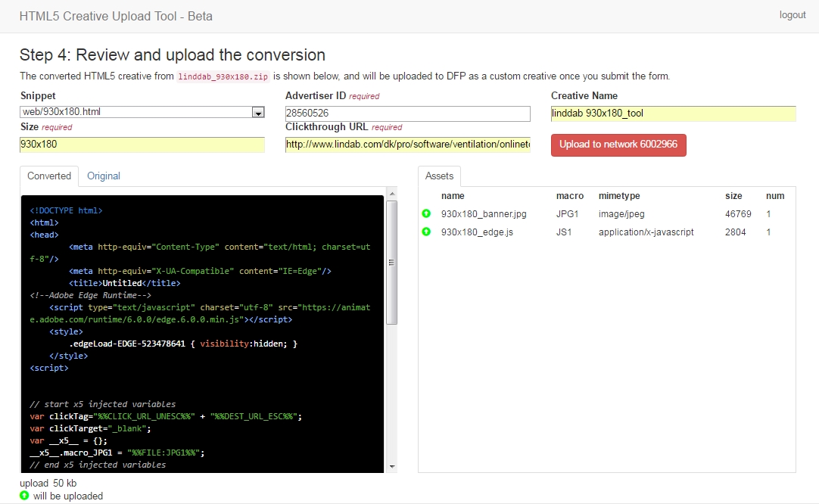Click the 'num' column header
The height and width of the screenshot is (504, 819).
pyautogui.click(x=775, y=196)
